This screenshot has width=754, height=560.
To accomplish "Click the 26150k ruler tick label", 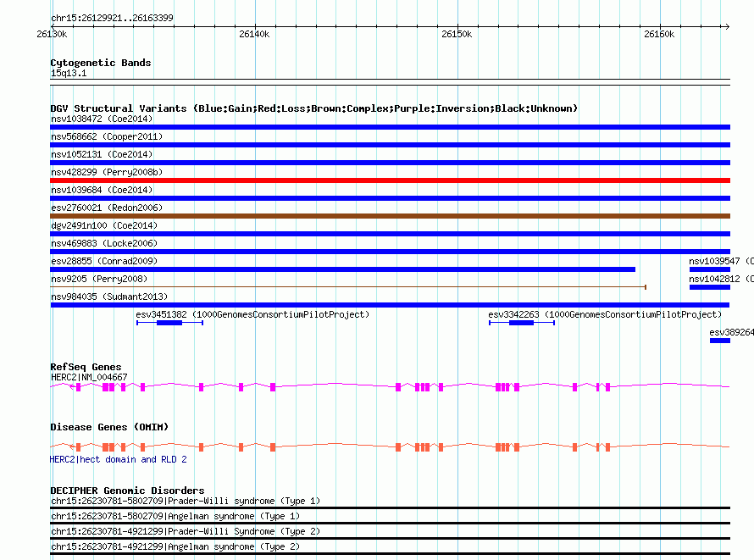I will pos(457,34).
